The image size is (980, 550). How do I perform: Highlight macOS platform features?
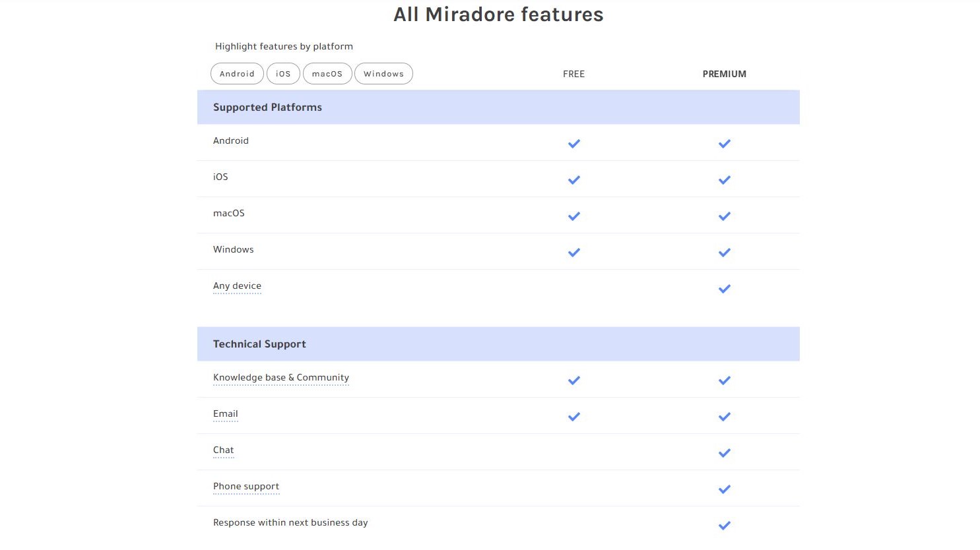[x=327, y=74]
